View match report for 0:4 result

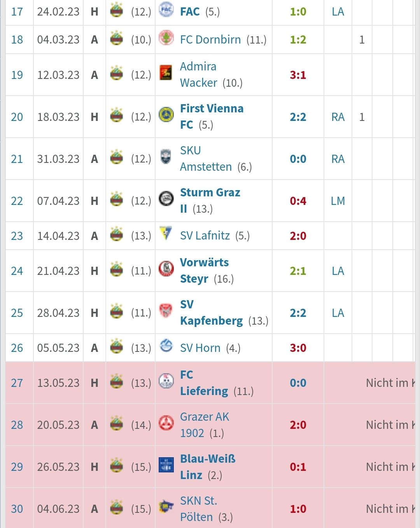pos(298,201)
